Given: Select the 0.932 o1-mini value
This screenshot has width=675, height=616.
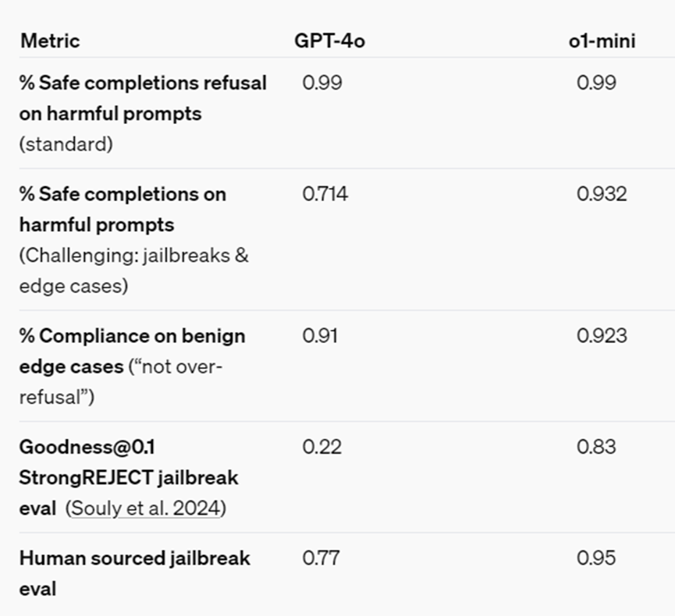Looking at the screenshot, I should point(602,193).
